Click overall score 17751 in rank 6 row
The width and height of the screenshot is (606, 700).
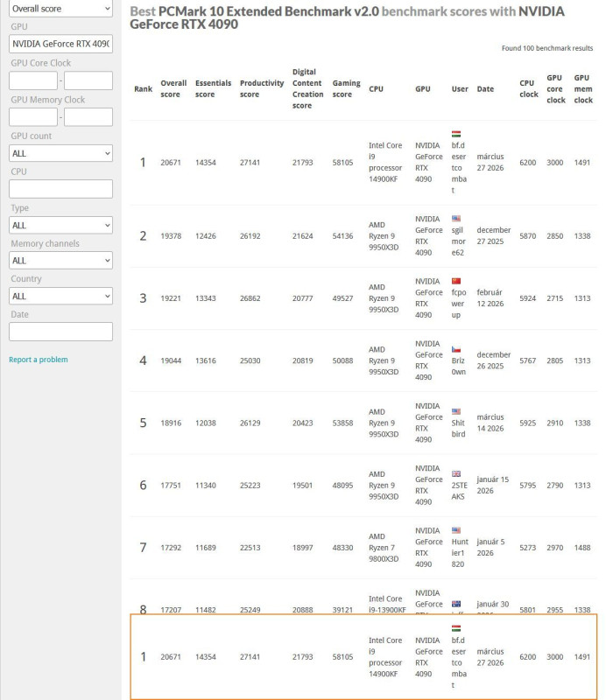pyautogui.click(x=171, y=486)
